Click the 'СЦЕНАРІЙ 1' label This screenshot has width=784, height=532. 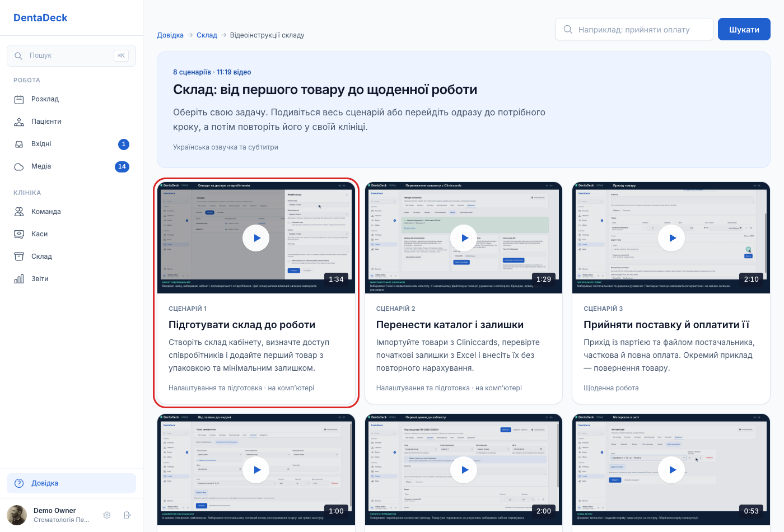[x=188, y=309]
